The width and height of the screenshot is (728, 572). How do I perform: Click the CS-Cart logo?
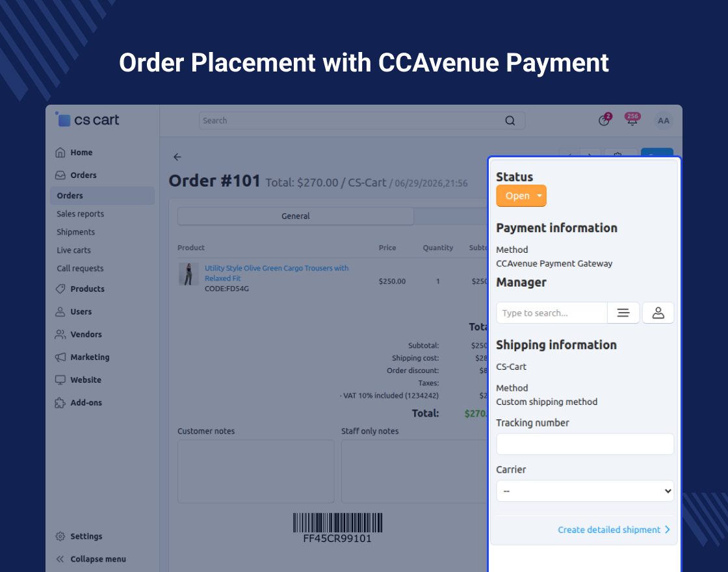tap(87, 120)
